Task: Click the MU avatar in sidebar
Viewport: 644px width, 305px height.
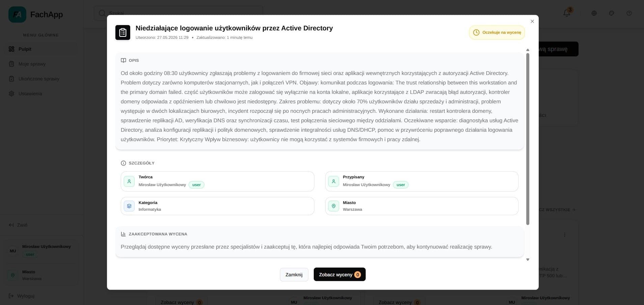Action: (13, 251)
